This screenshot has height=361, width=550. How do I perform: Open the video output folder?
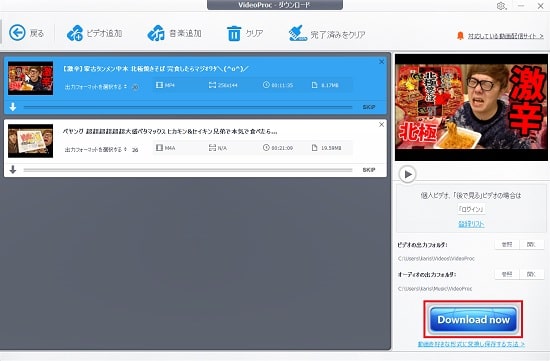531,245
